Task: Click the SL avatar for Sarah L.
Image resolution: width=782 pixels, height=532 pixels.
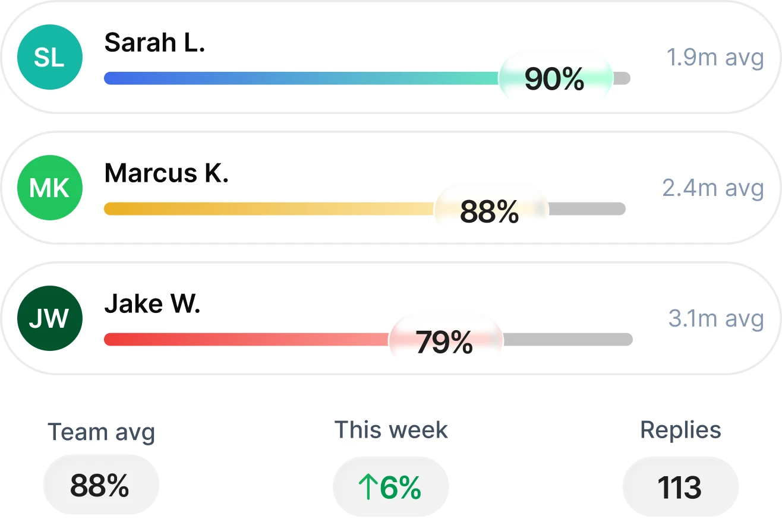Action: pyautogui.click(x=50, y=58)
